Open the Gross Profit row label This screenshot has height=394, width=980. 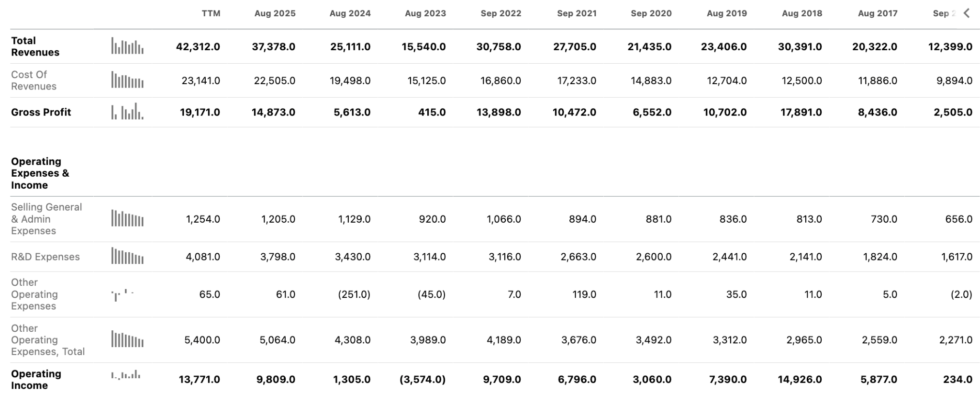[x=41, y=112]
